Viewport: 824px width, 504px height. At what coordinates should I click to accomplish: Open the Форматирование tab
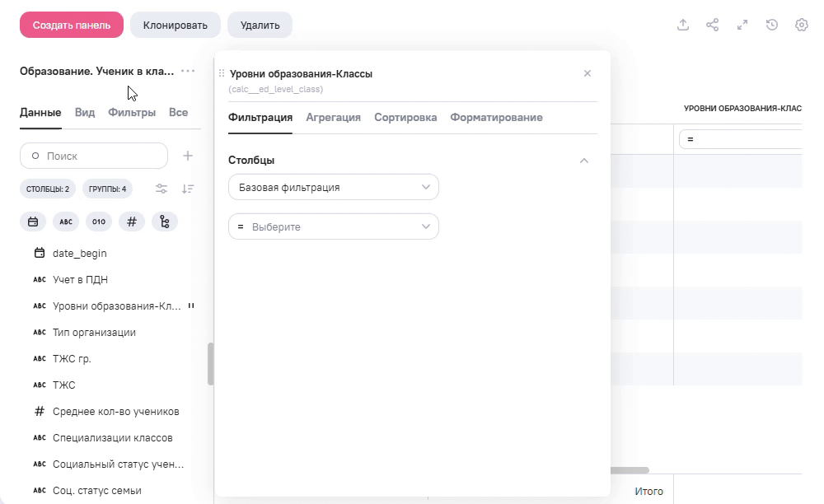point(496,117)
